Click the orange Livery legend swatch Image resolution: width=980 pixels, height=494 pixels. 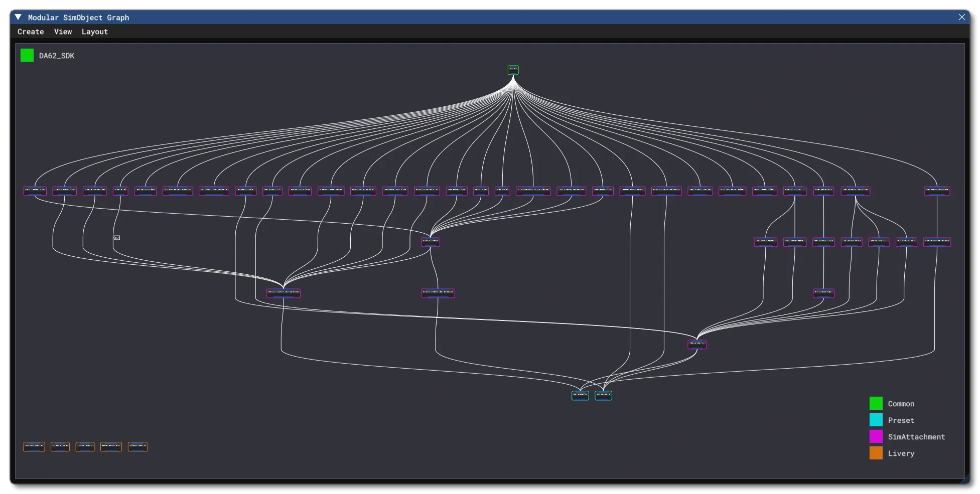pos(876,453)
